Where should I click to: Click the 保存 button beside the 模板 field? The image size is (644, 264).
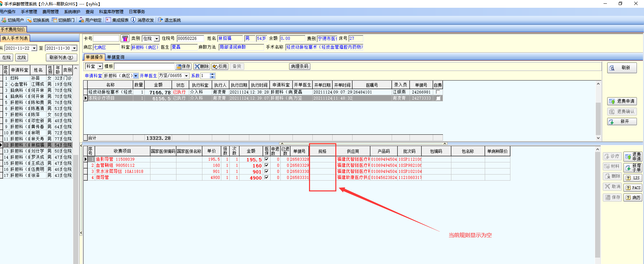tap(184, 67)
